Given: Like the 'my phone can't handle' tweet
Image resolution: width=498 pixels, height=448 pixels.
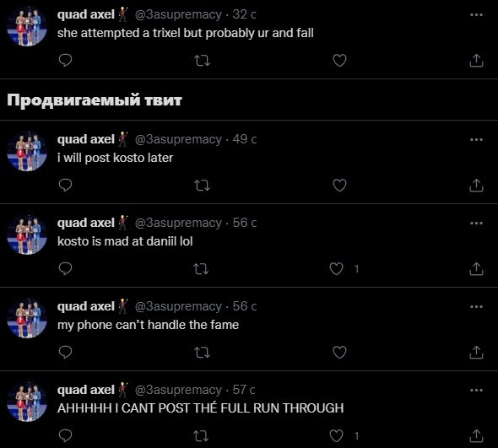Looking at the screenshot, I should (339, 353).
